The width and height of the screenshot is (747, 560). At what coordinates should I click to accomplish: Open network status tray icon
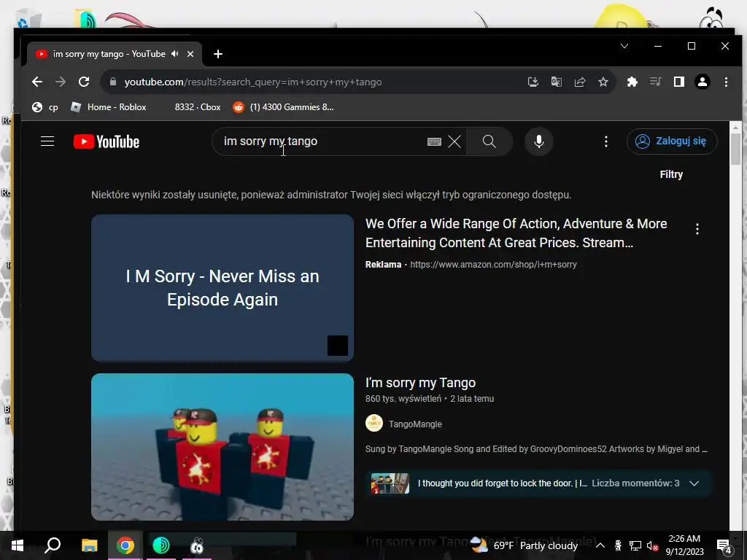coord(635,545)
